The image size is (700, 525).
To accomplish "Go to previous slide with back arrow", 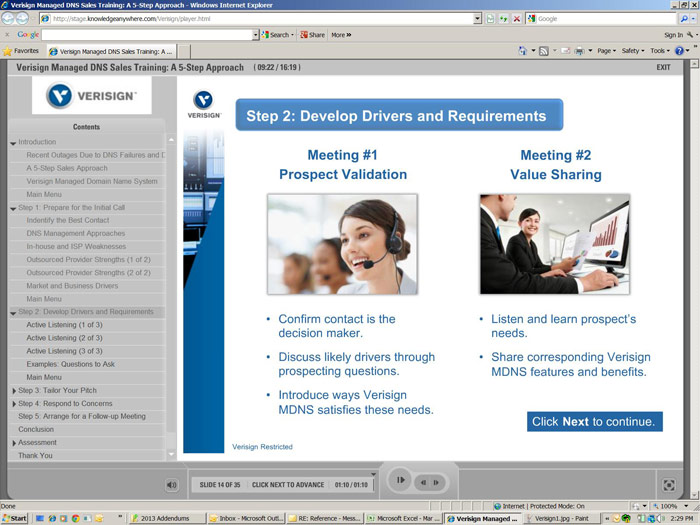I will (425, 481).
